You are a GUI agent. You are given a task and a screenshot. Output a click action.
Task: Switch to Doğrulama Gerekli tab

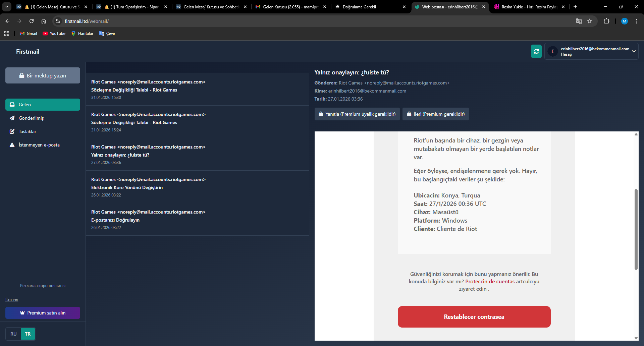(x=370, y=7)
